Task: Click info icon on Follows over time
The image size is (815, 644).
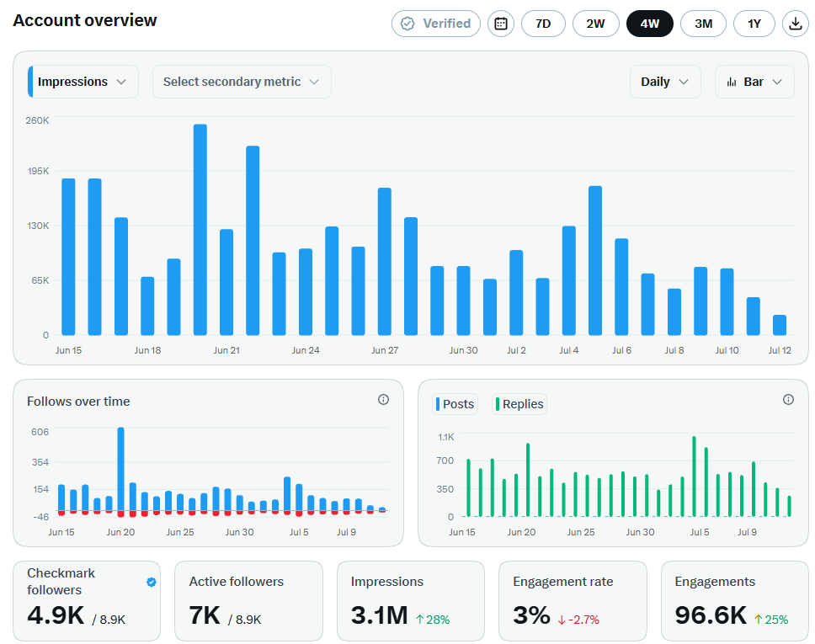Action: pyautogui.click(x=383, y=399)
